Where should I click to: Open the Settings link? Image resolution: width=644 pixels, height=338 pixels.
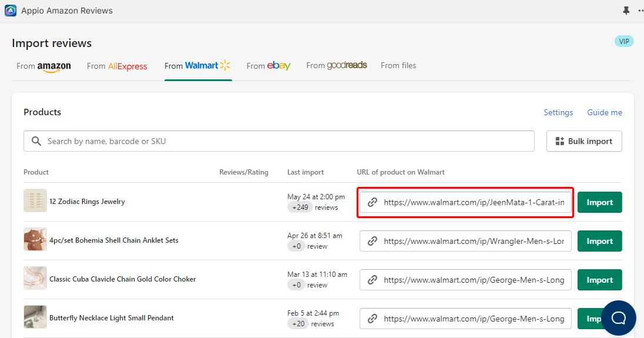coord(558,112)
